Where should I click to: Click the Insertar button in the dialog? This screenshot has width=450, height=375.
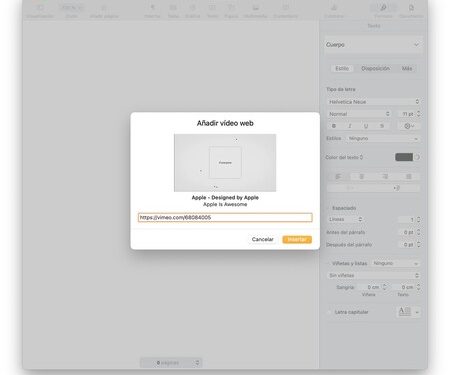(297, 239)
